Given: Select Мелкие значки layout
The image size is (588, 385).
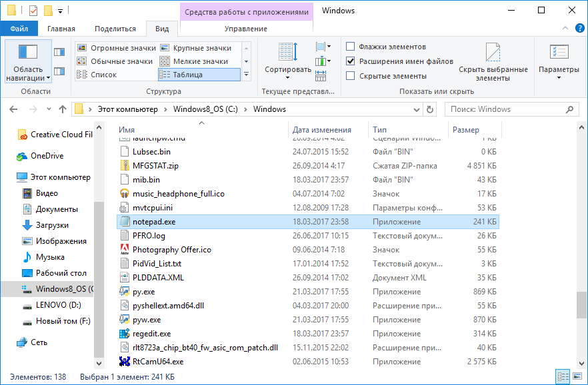Looking at the screenshot, I should click(194, 61).
